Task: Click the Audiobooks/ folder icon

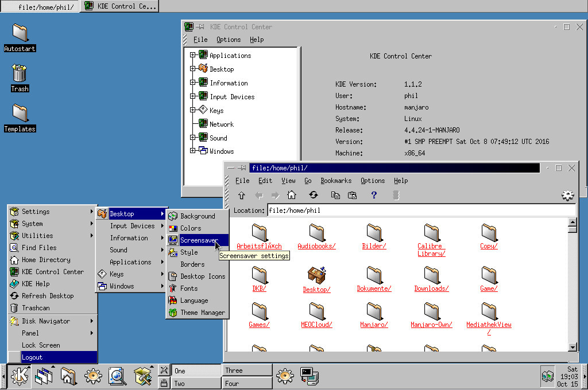Action: (317, 232)
